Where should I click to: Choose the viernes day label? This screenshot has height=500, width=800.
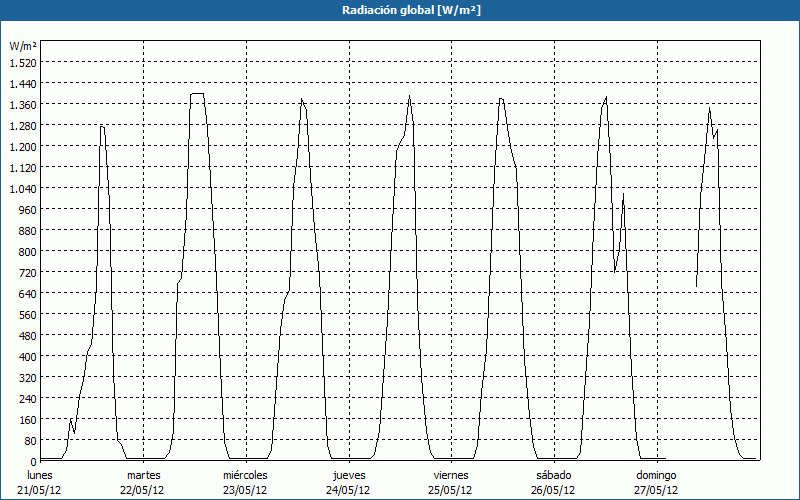pyautogui.click(x=451, y=475)
